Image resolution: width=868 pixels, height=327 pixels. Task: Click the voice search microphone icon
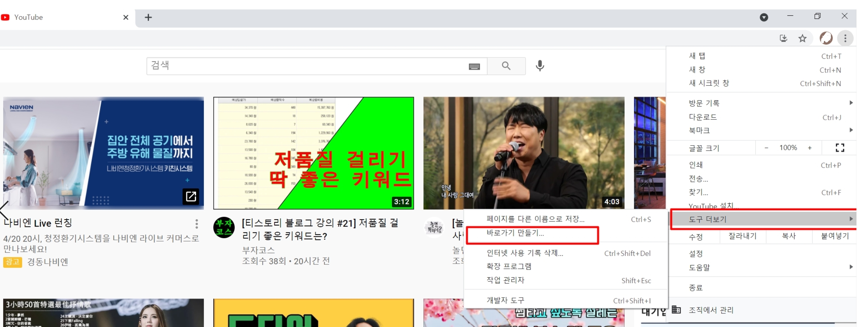tap(540, 65)
